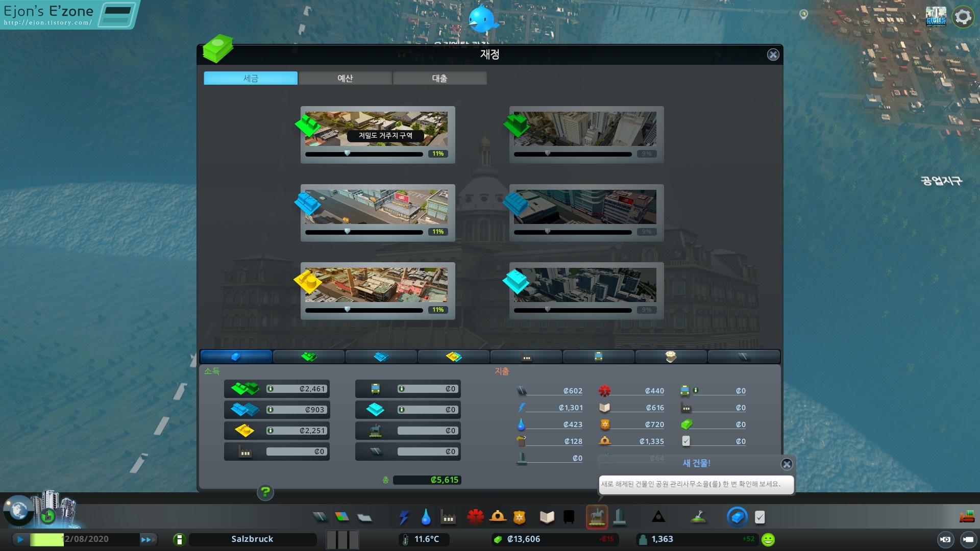Screen dimensions: 980x551
Task: Increase simulation speed with fast-forward arrows
Action: [147, 539]
